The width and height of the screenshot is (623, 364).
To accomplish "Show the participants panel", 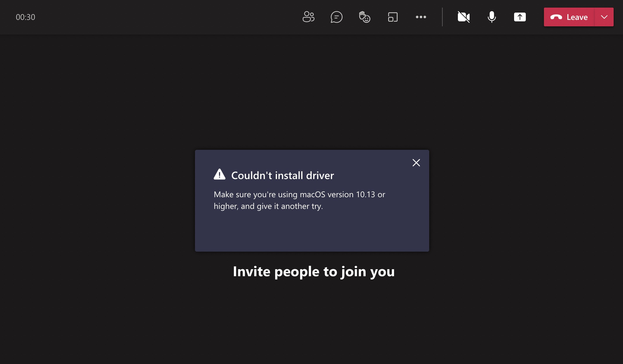I will 308,17.
